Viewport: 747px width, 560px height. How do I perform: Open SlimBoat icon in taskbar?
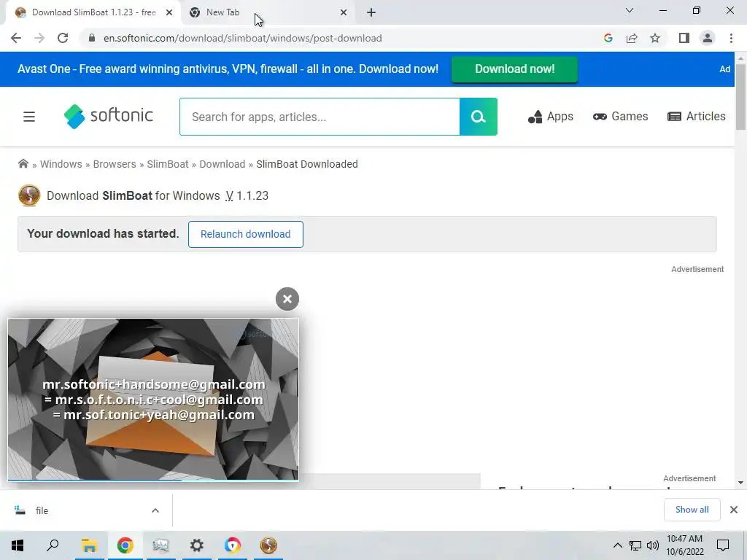268,545
